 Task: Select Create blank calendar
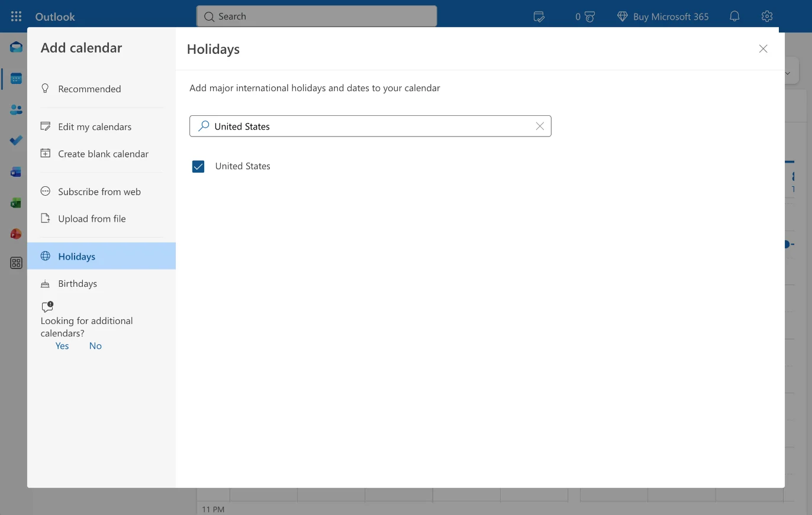coord(101,154)
